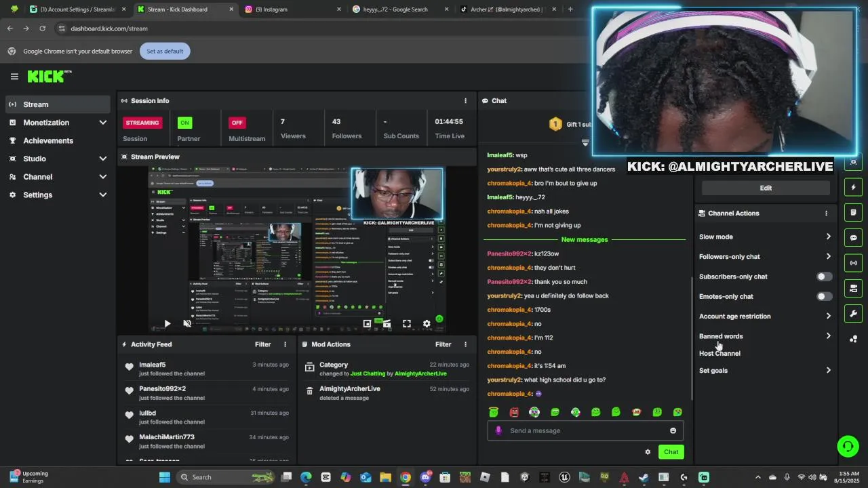
Task: Click the Edit button
Action: pyautogui.click(x=766, y=188)
